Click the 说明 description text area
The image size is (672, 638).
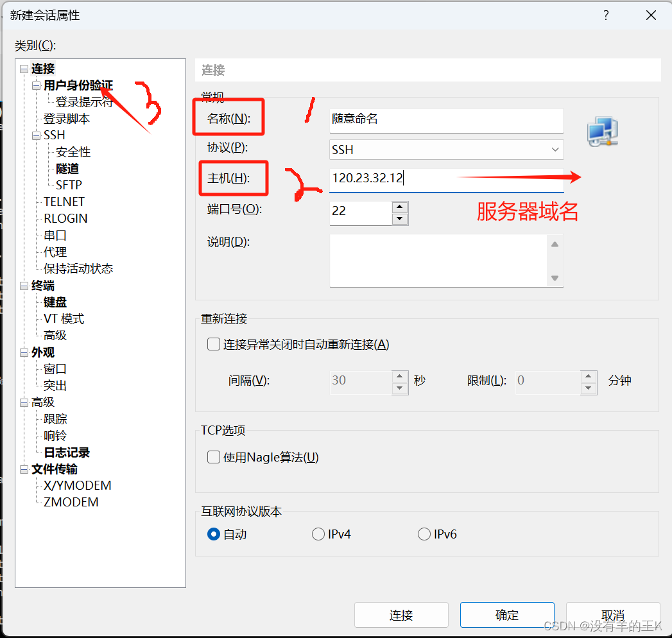pos(438,261)
